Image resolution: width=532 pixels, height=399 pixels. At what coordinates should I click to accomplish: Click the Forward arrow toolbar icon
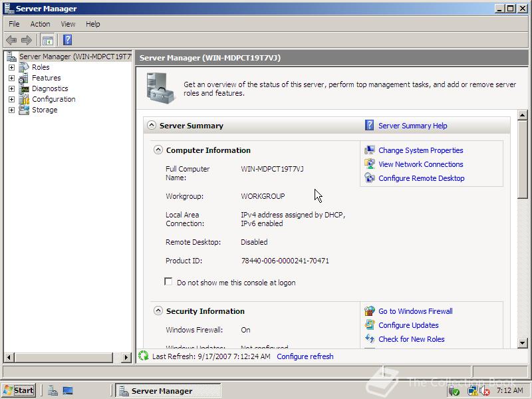tap(27, 40)
